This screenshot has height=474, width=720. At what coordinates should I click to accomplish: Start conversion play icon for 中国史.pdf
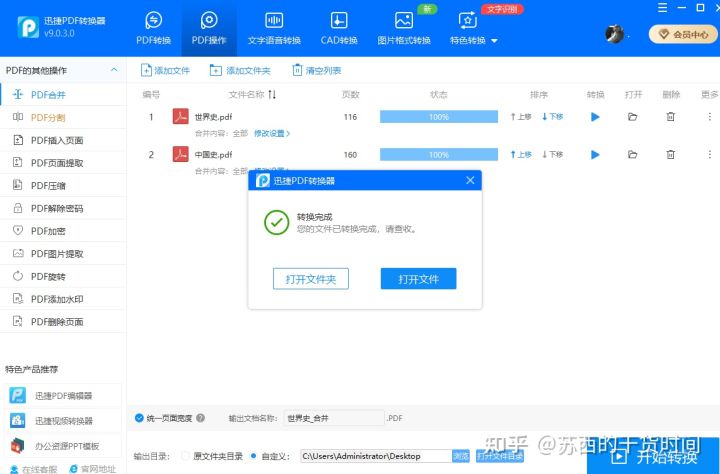click(595, 154)
